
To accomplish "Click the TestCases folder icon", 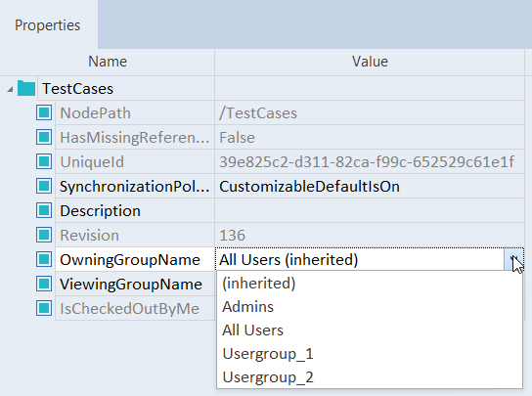I will [x=26, y=88].
